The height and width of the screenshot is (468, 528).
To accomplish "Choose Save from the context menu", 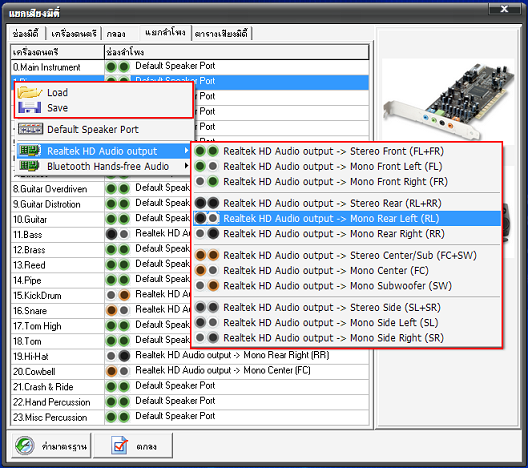I will click(104, 108).
